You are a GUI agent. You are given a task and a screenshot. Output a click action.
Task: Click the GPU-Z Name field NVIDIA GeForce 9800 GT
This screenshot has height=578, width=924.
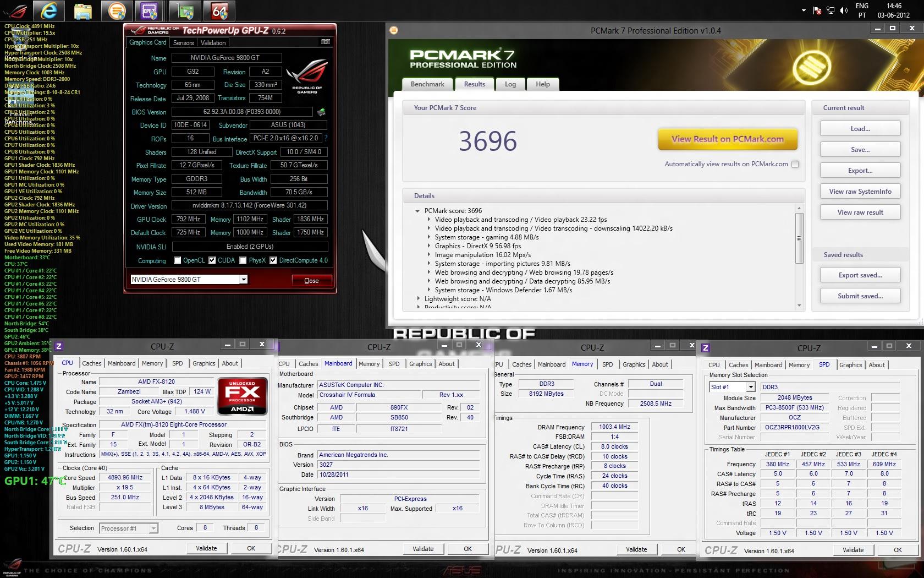pyautogui.click(x=227, y=58)
